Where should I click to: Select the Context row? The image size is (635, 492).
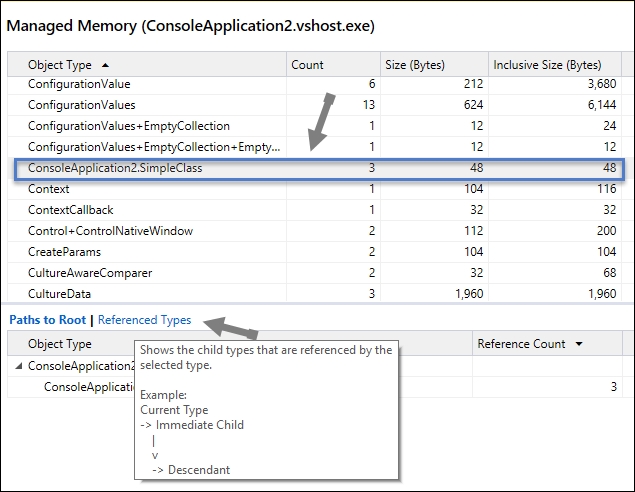(x=314, y=189)
